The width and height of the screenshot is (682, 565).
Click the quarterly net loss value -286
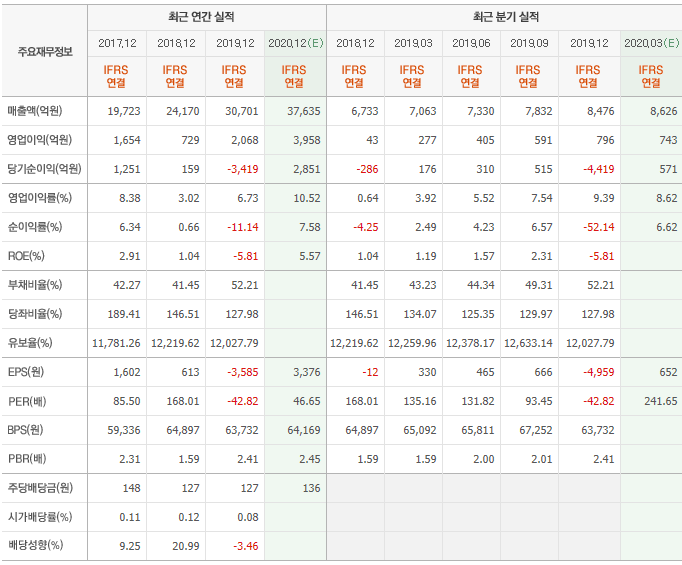click(367, 169)
